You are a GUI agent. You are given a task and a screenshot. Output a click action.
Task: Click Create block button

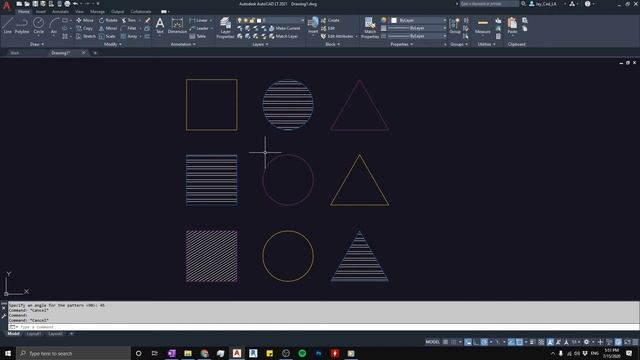coord(330,20)
